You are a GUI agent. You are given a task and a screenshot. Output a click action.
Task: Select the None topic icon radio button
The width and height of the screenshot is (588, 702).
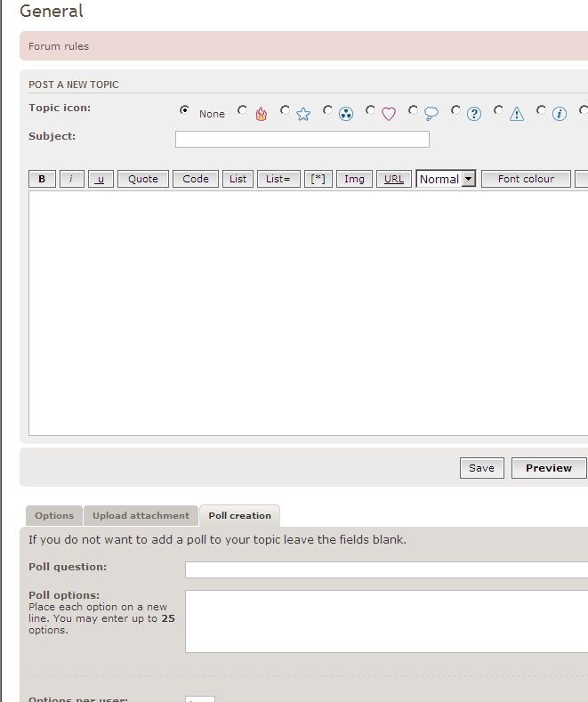[x=185, y=110]
